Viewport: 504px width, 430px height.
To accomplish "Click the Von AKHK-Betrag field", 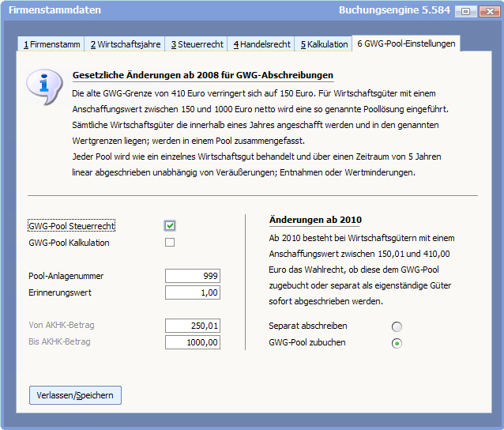I will (x=193, y=326).
